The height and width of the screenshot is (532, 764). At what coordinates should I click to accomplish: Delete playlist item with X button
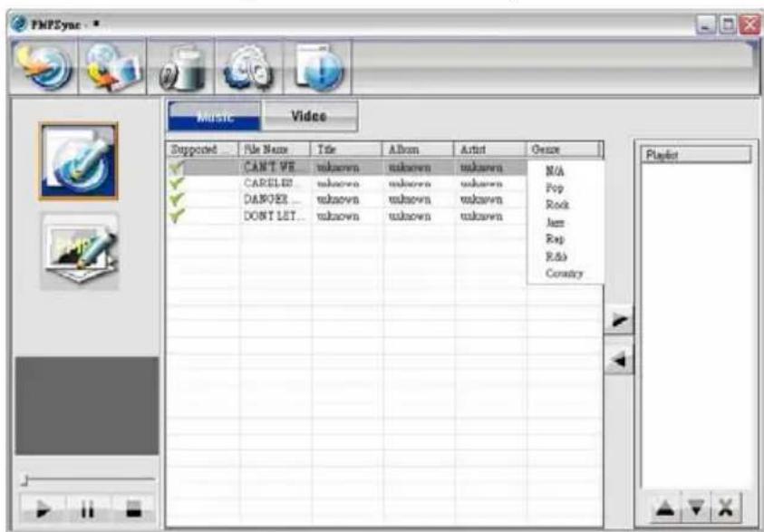pos(726,508)
